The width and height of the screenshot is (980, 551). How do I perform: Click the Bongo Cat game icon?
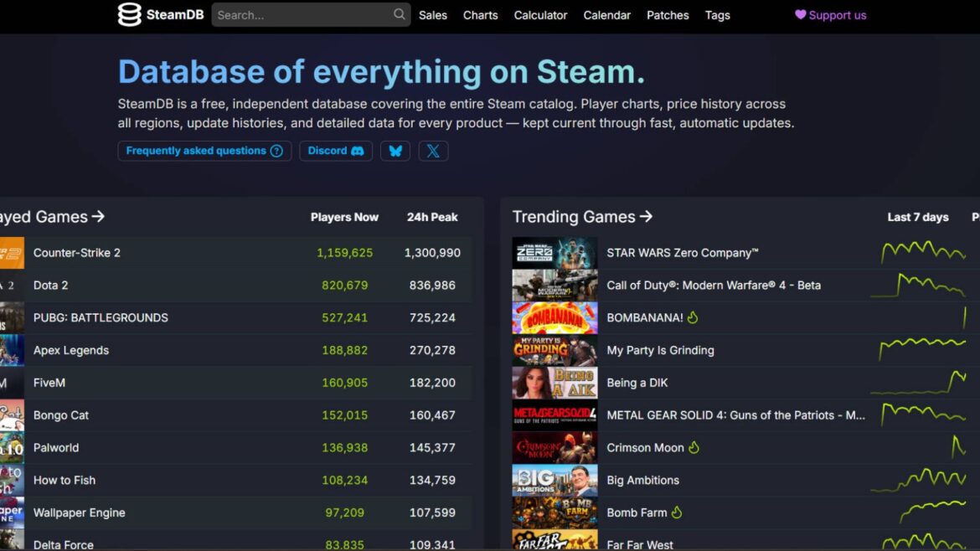[x=12, y=415]
